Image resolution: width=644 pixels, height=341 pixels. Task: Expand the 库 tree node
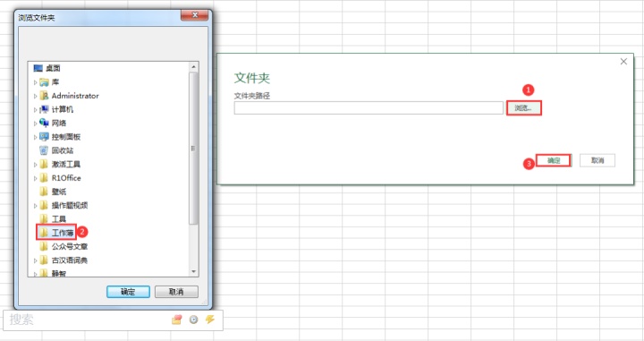click(x=35, y=82)
